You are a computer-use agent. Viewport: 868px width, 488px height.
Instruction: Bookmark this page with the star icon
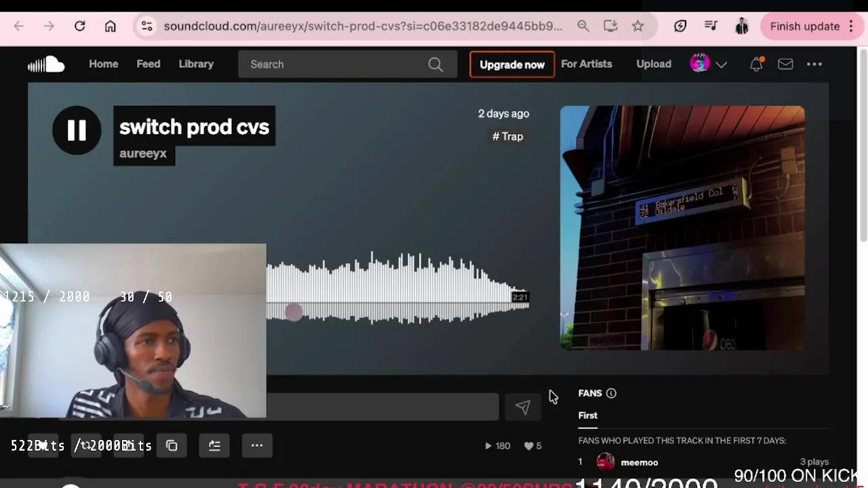638,26
